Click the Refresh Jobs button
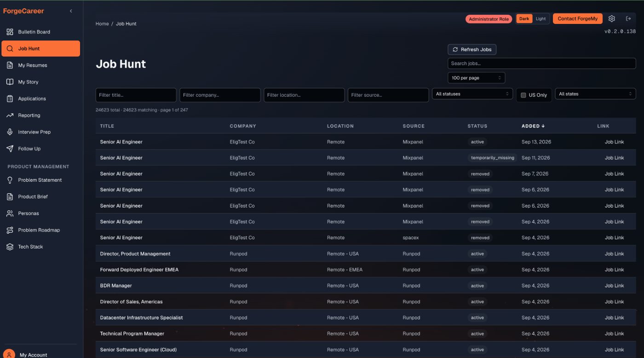This screenshot has width=644, height=358. point(472,49)
